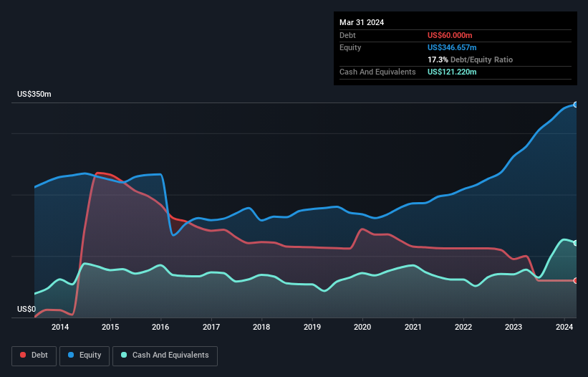Click the 2020 x-axis label
Viewport: 588px width, 377px height.
point(362,327)
